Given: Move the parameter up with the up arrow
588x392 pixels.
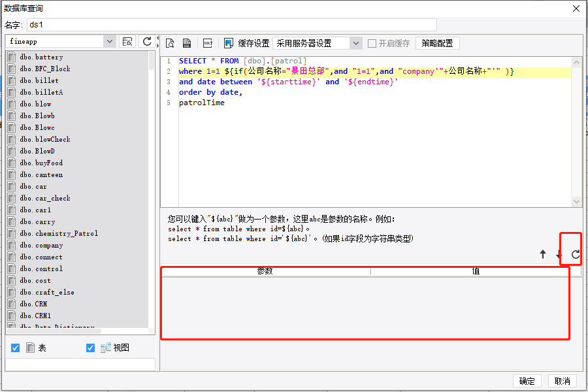Looking at the screenshot, I should pyautogui.click(x=543, y=254).
